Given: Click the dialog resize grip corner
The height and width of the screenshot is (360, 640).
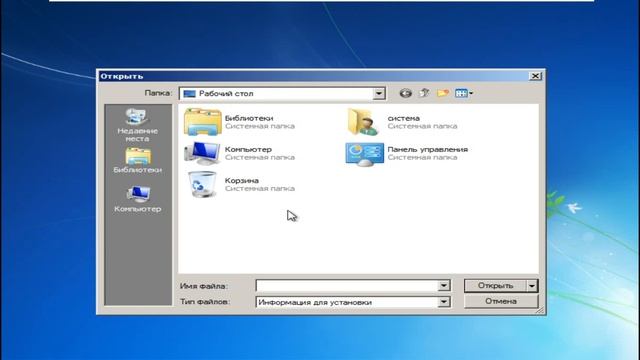Looking at the screenshot, I should [540, 311].
